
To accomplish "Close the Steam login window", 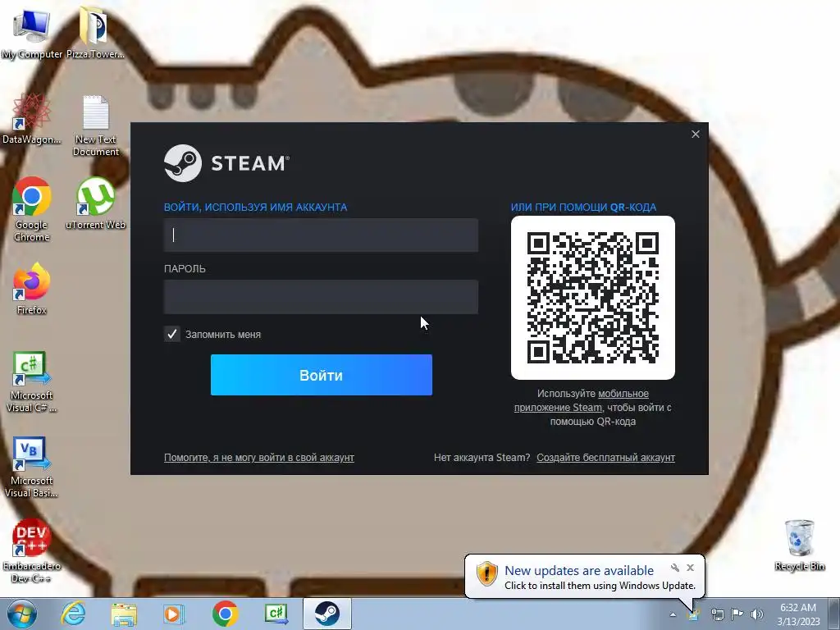I will pyautogui.click(x=696, y=134).
